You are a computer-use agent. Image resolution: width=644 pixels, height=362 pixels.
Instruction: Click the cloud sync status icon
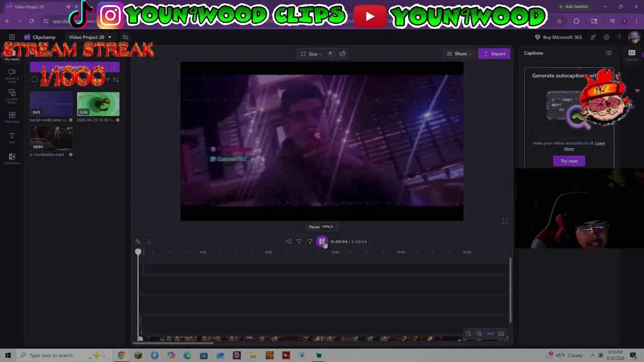pos(125,37)
